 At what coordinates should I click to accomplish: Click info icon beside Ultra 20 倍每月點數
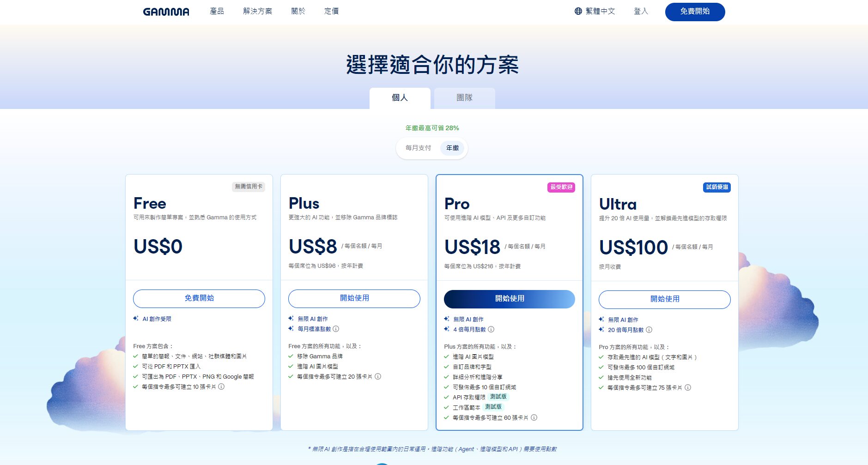click(649, 330)
